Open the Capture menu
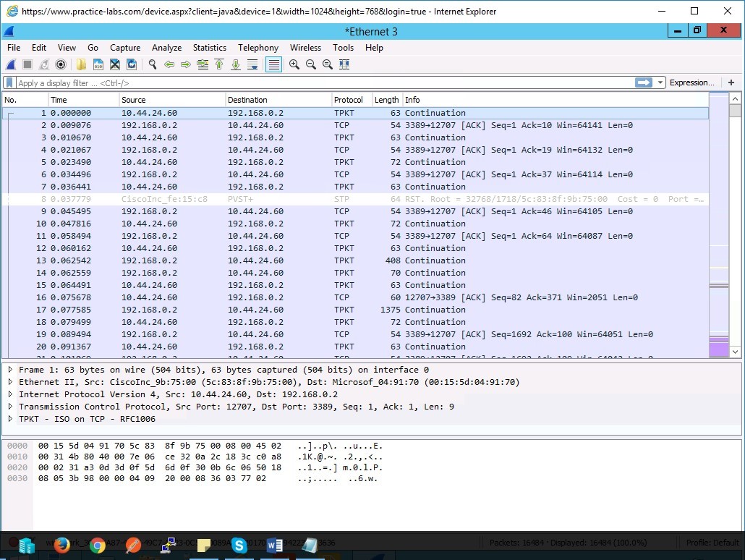 click(x=125, y=48)
